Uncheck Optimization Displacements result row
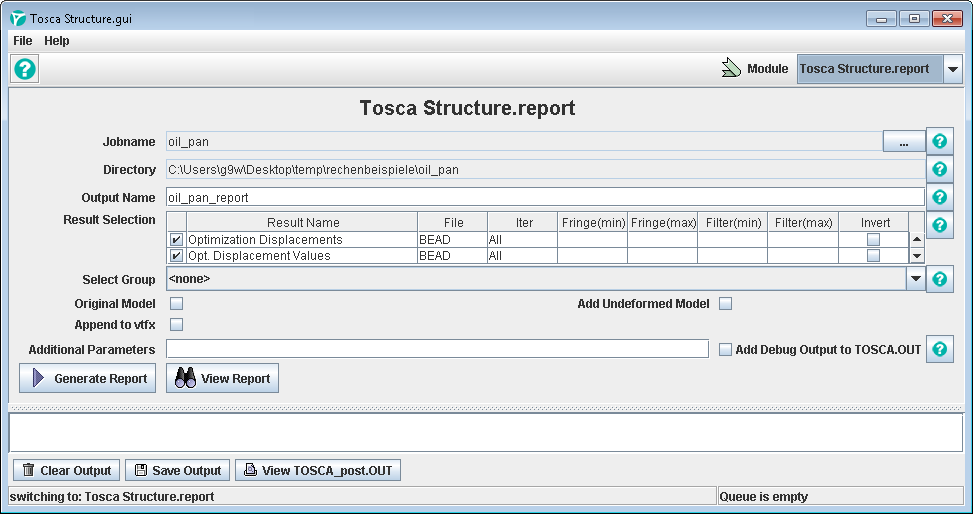Viewport: 973px width, 514px height. [x=176, y=240]
